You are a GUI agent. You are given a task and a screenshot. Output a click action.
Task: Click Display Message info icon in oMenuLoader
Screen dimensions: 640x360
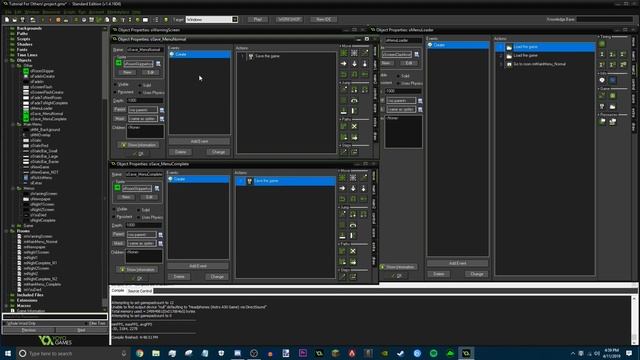tap(602, 80)
